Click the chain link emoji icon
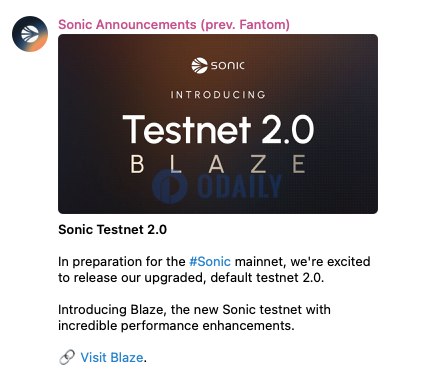Viewport: 434px width, 373px height. pos(67,358)
